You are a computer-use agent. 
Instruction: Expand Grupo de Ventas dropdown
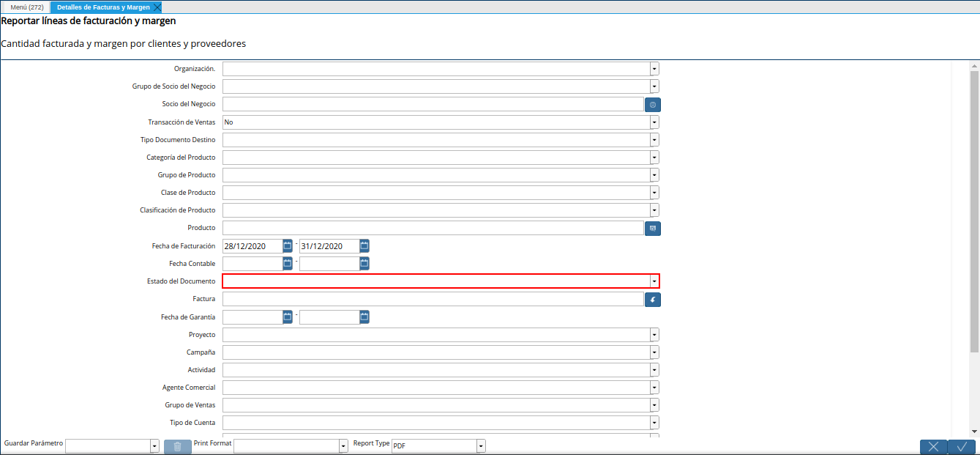[x=654, y=405]
